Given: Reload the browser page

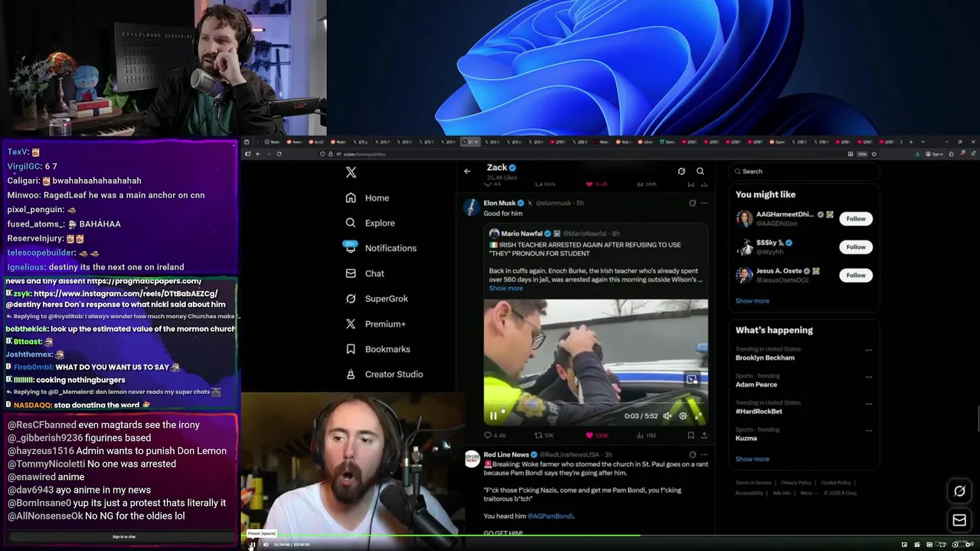Looking at the screenshot, I should (x=279, y=154).
